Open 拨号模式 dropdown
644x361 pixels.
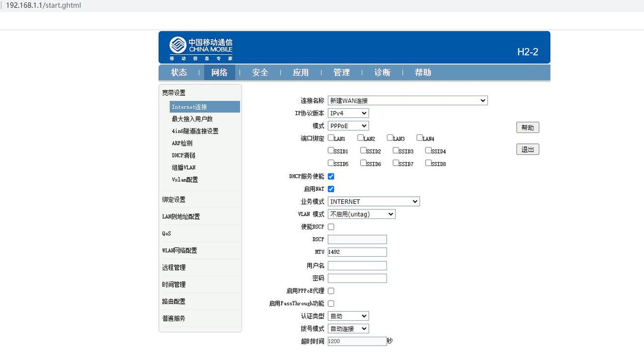[348, 329]
